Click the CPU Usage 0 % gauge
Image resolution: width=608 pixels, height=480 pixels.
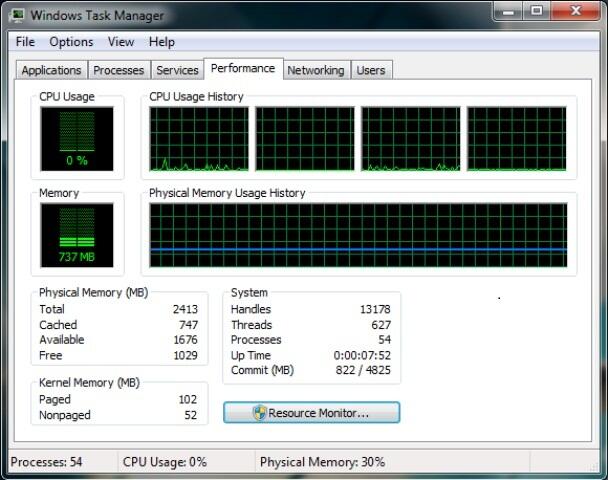pos(77,139)
